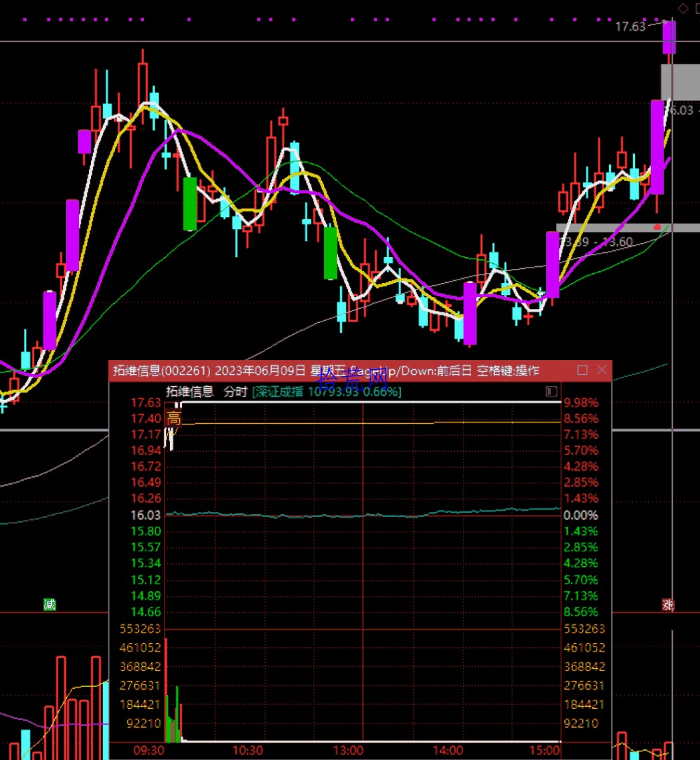Click the 13:00 time axis label

349,750
